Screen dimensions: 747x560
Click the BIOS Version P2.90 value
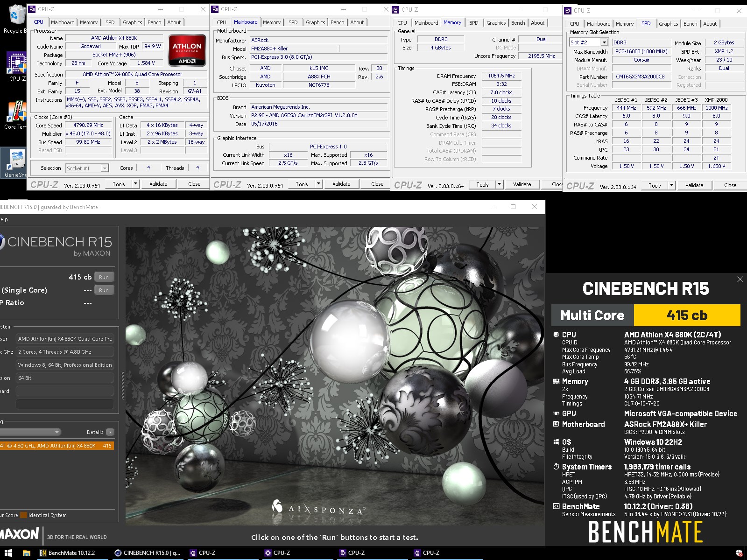(318, 115)
